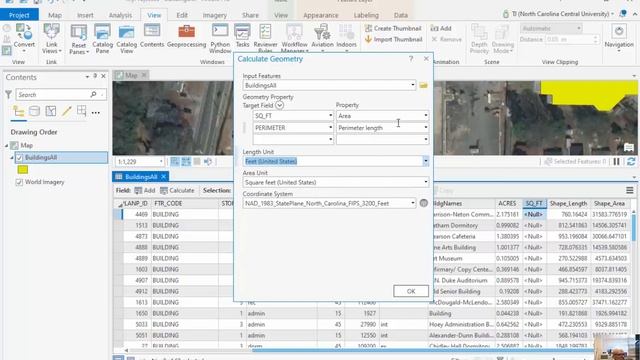This screenshot has width=640, height=360.
Task: Open Coordinate System dropdown
Action: tap(412, 203)
